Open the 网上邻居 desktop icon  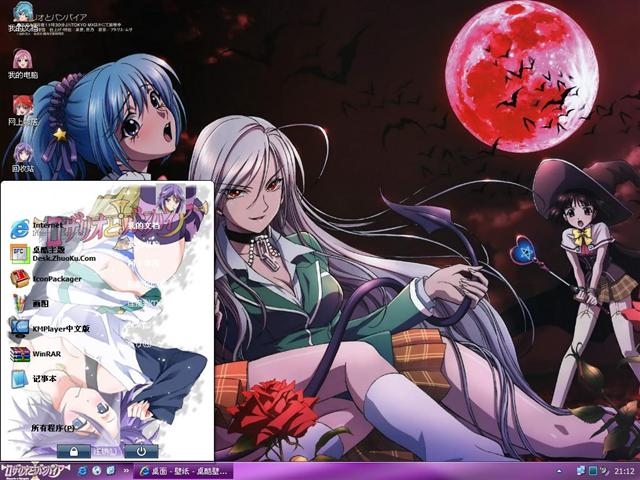(23, 110)
